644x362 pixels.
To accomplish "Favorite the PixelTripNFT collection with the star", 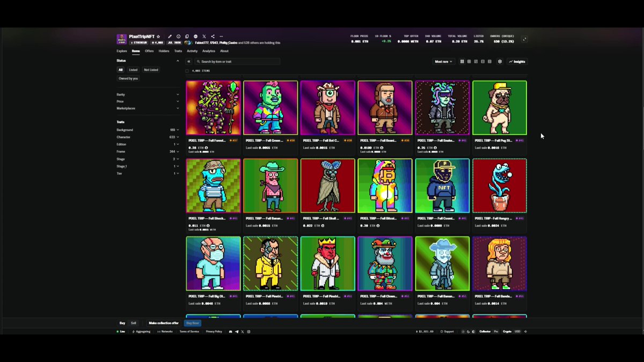I will pos(158,36).
